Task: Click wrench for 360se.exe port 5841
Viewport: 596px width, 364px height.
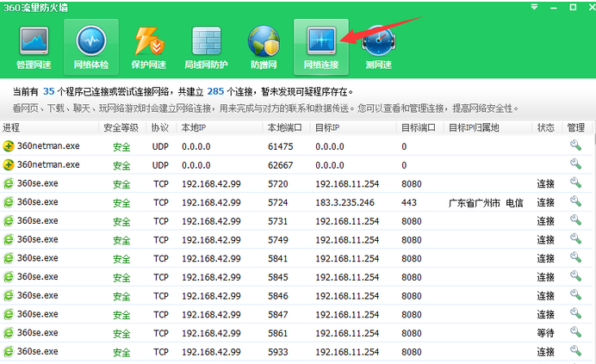Action: pyautogui.click(x=575, y=256)
